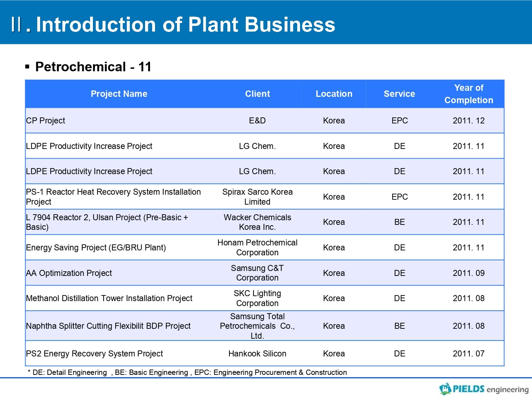
Task: Click the 'Client' column header
Action: pyautogui.click(x=257, y=94)
